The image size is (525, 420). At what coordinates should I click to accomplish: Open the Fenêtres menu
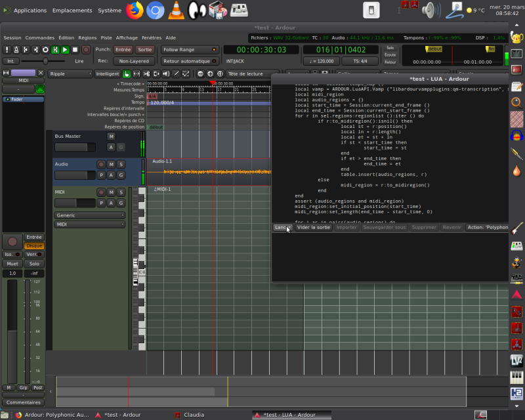click(152, 38)
